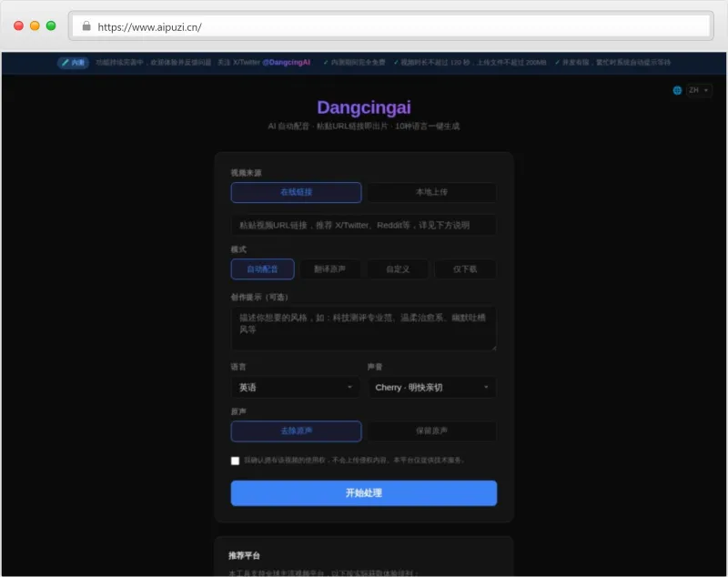This screenshot has height=577, width=728.
Task: Check the copyright confirmation checkbox
Action: 235,461
